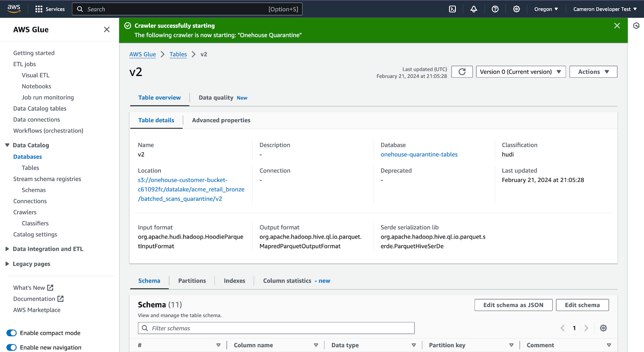The width and height of the screenshot is (644, 352).
Task: Open Notebooks in sidebar
Action: click(x=36, y=86)
